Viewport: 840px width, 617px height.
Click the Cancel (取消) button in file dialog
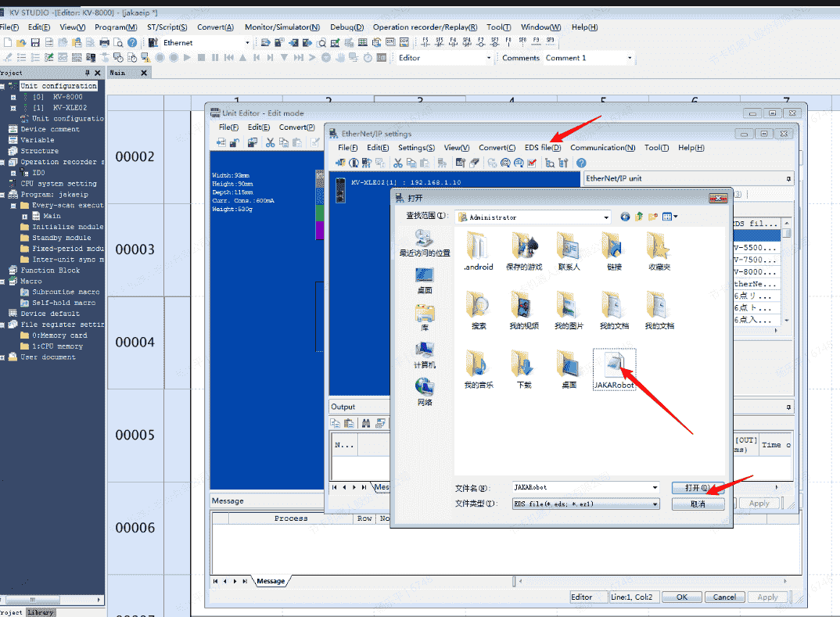[698, 504]
